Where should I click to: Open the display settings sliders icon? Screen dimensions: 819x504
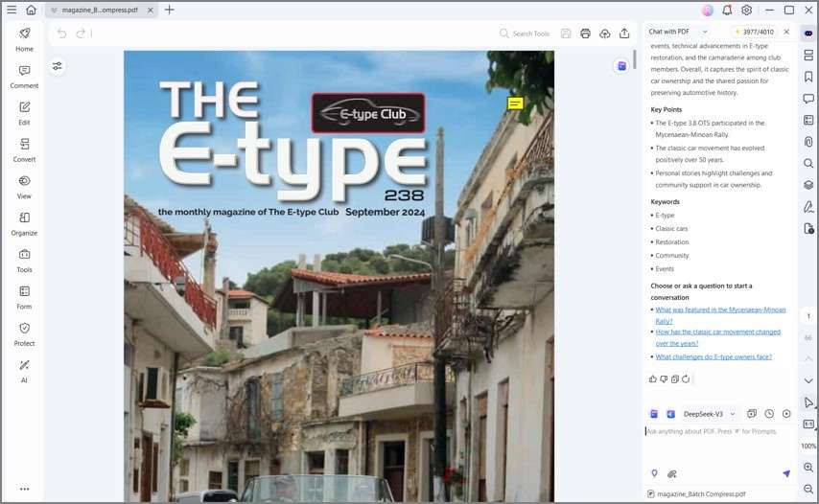coord(57,66)
